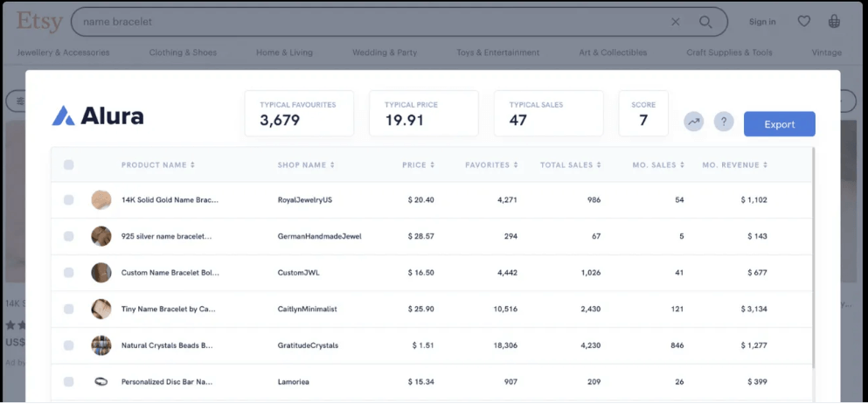Image resolution: width=868 pixels, height=404 pixels.
Task: Select the 14K Solid Gold Name Bracelet row checkbox
Action: (69, 200)
